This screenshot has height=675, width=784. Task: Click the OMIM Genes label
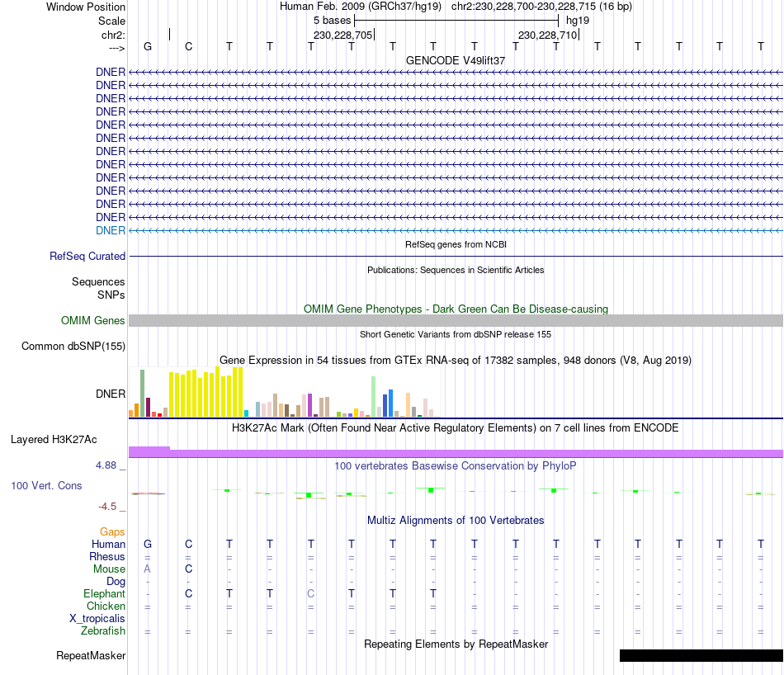point(92,320)
